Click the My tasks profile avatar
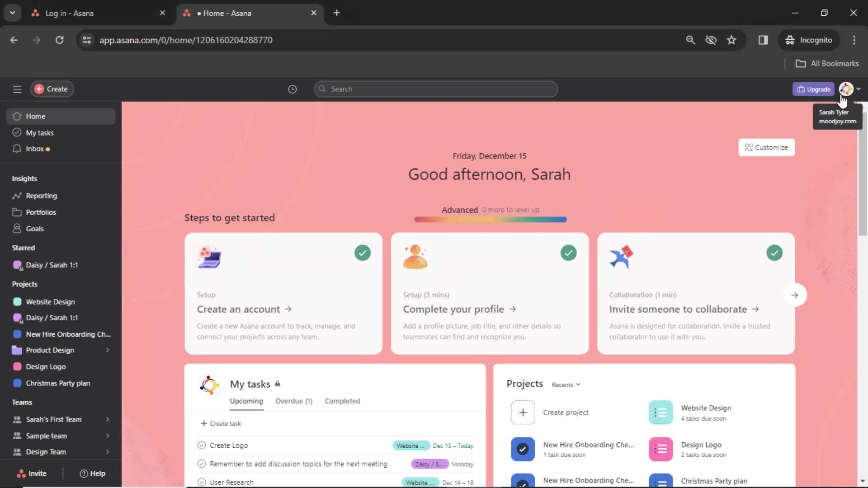Viewport: 868px width, 488px height. pyautogui.click(x=209, y=385)
